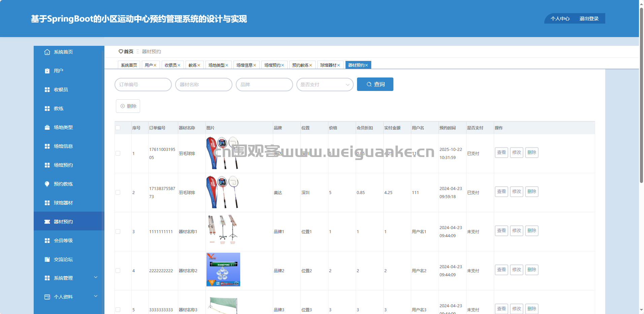Click the heart icon beside 首页 breadcrumb
This screenshot has width=644, height=314.
(121, 52)
